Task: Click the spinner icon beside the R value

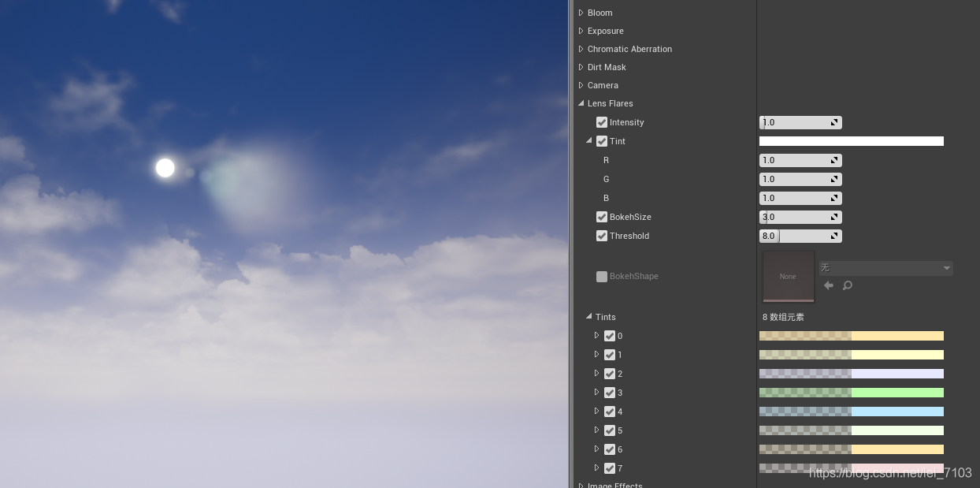Action: 834,160
